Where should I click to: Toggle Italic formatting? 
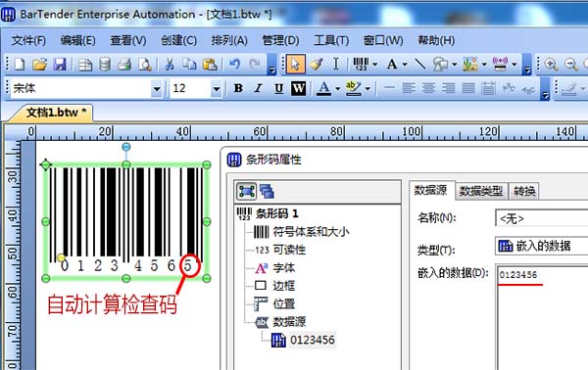pos(258,88)
